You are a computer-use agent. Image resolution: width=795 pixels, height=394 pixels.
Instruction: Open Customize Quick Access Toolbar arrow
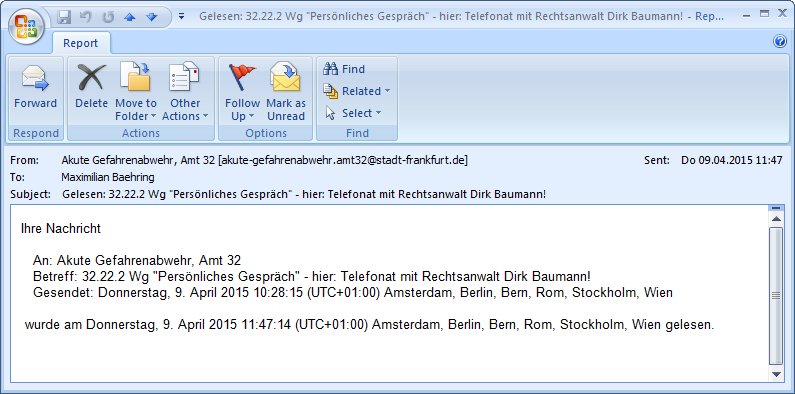[x=182, y=17]
